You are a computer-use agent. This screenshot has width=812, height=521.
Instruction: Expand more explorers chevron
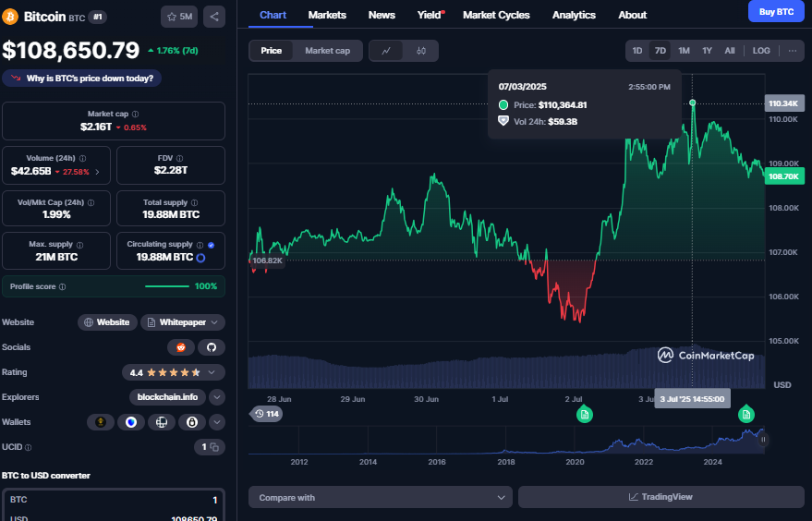(217, 397)
